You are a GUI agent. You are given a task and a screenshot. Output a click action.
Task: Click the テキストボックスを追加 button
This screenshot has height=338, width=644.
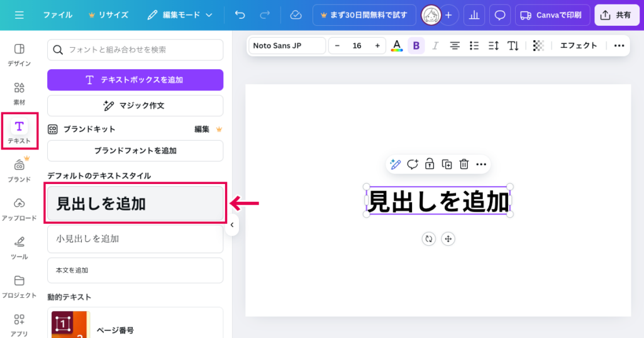pyautogui.click(x=135, y=80)
